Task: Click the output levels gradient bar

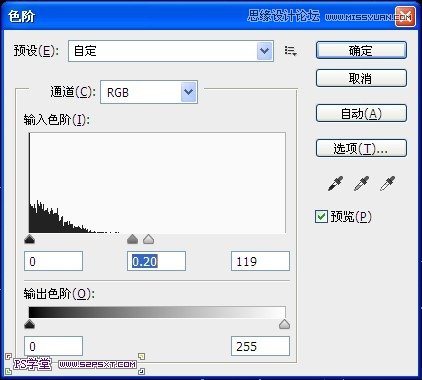Action: (157, 312)
